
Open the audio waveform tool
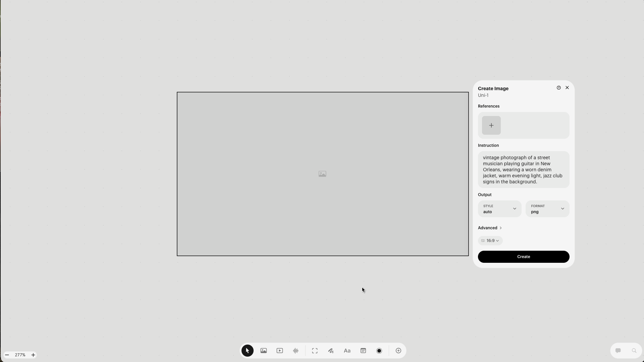point(296,351)
